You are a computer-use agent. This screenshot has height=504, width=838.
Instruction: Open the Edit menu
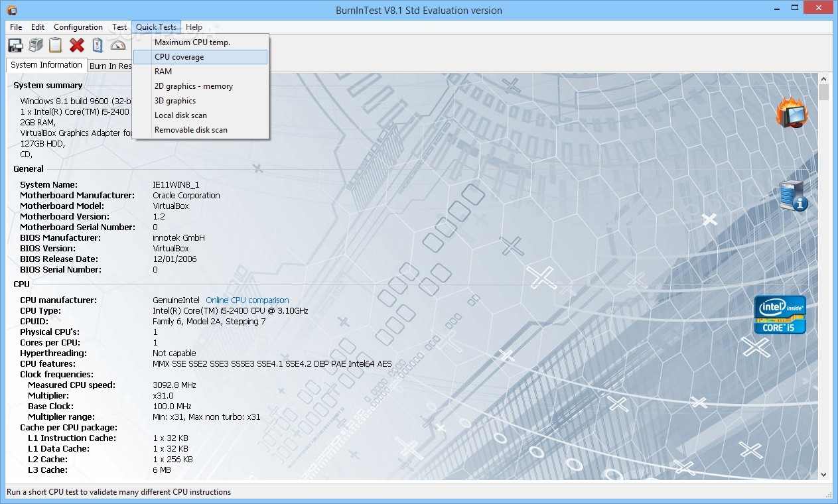tap(38, 27)
